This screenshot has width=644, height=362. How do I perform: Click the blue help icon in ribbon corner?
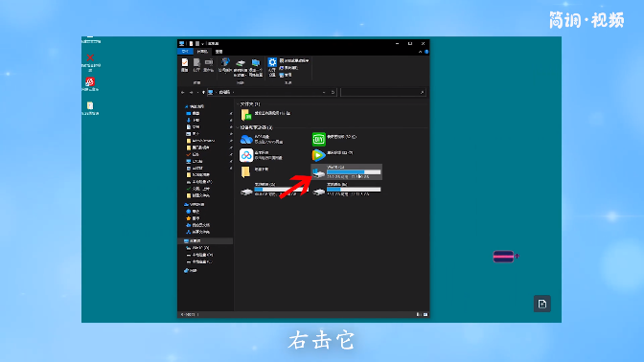pos(426,52)
